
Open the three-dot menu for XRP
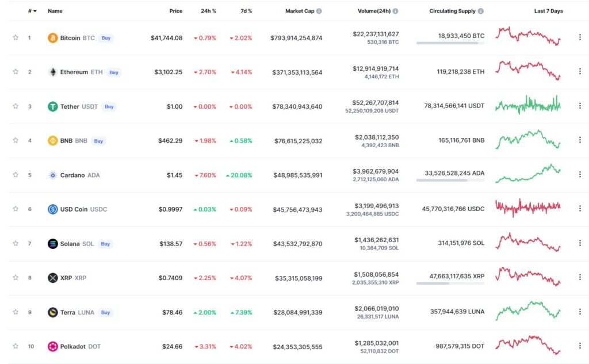(x=580, y=277)
